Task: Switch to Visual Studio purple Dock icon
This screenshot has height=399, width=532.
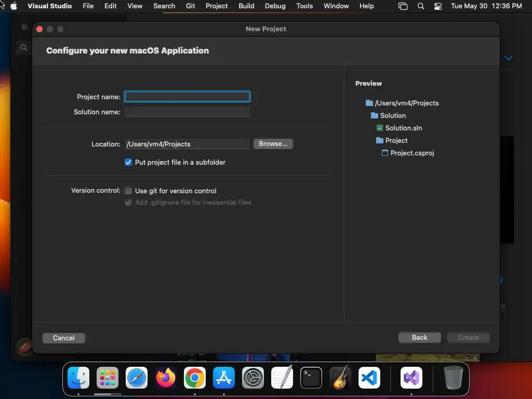Action: pos(411,378)
